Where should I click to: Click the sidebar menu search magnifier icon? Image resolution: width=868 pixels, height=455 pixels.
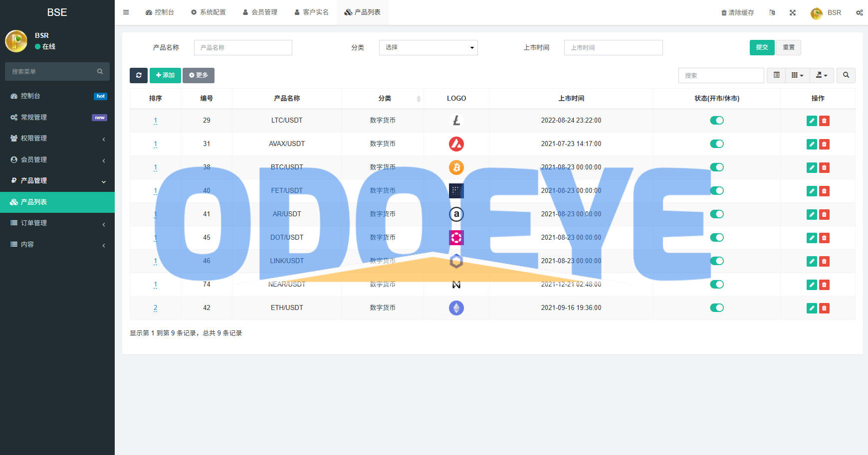pyautogui.click(x=100, y=71)
